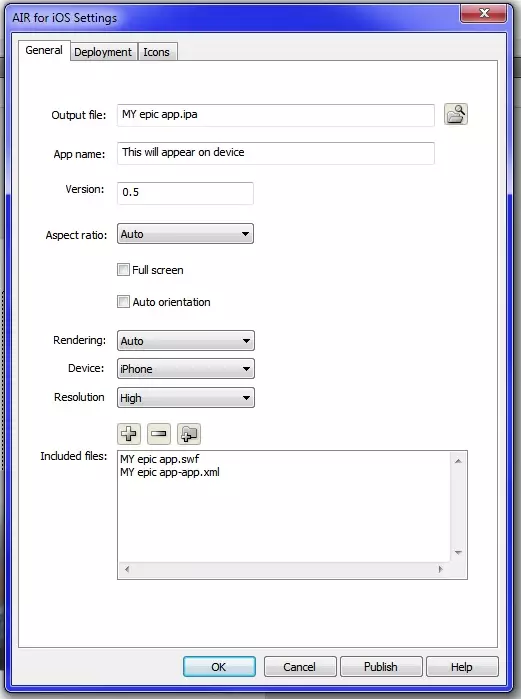Image resolution: width=521 pixels, height=699 pixels.
Task: Open the Resolution dropdown set to High
Action: click(186, 398)
